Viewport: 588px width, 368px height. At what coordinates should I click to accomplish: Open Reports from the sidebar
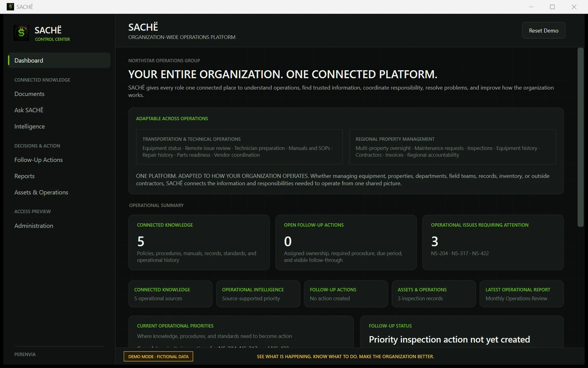point(24,176)
